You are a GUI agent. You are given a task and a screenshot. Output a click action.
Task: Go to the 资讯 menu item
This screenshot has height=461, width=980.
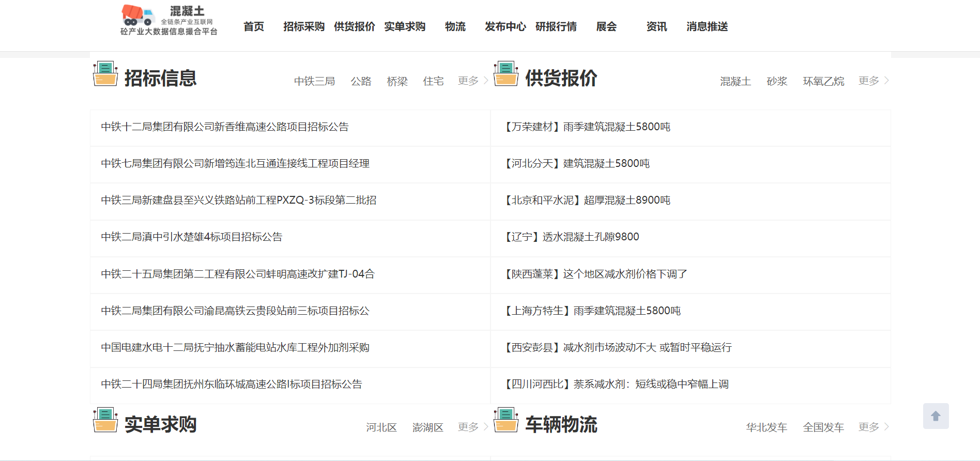[656, 26]
